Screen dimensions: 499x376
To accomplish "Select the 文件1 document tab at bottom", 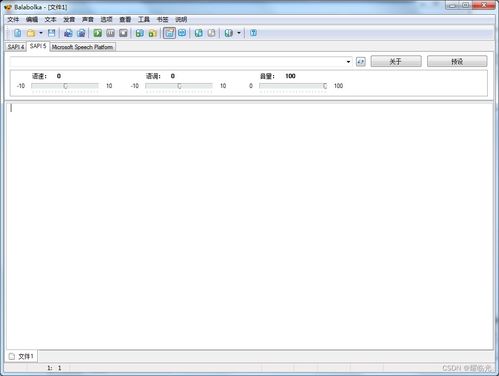I will point(22,356).
